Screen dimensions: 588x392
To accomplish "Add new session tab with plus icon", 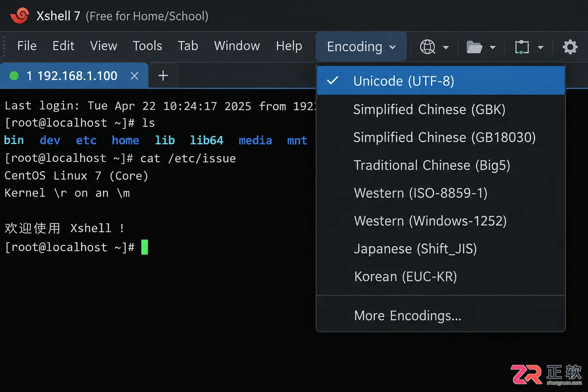I will [163, 76].
